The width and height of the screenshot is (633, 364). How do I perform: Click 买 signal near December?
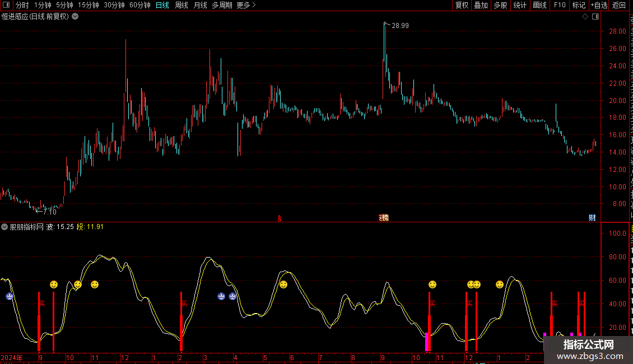[x=469, y=304]
